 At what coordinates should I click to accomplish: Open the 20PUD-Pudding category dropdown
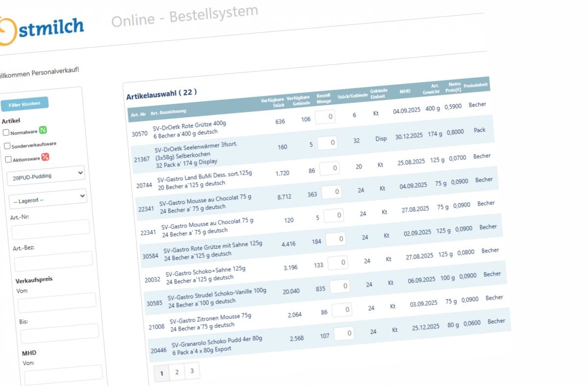click(x=47, y=175)
